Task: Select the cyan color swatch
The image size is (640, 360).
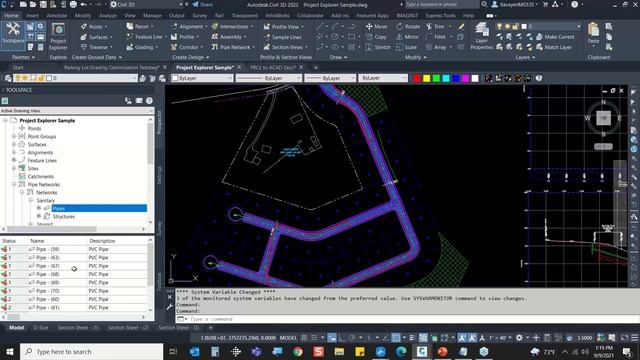Action: tap(446, 78)
